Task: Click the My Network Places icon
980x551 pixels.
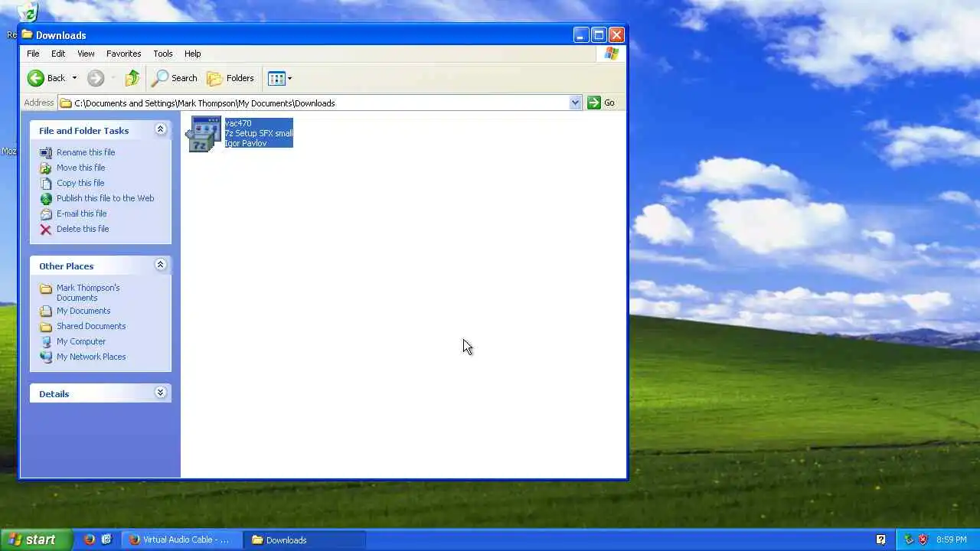Action: coord(46,357)
